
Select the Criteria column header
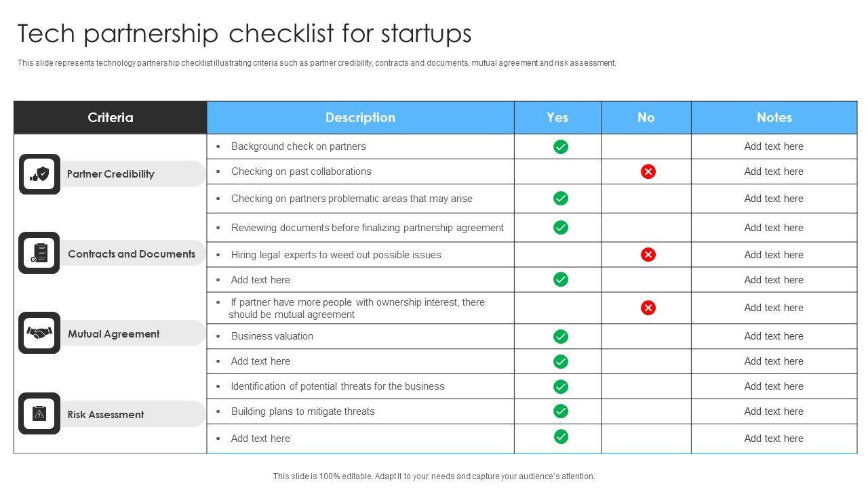[x=111, y=117]
